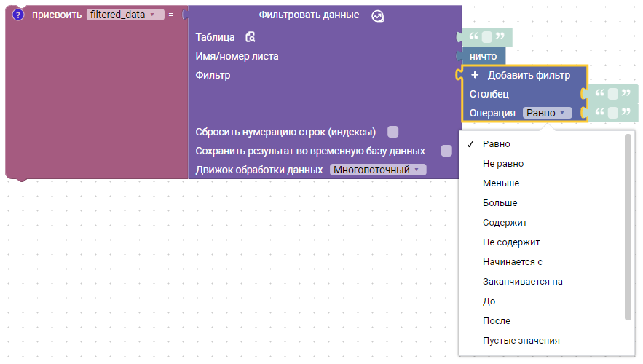
Task: Open the filtered_data variable dropdown
Action: [125, 15]
